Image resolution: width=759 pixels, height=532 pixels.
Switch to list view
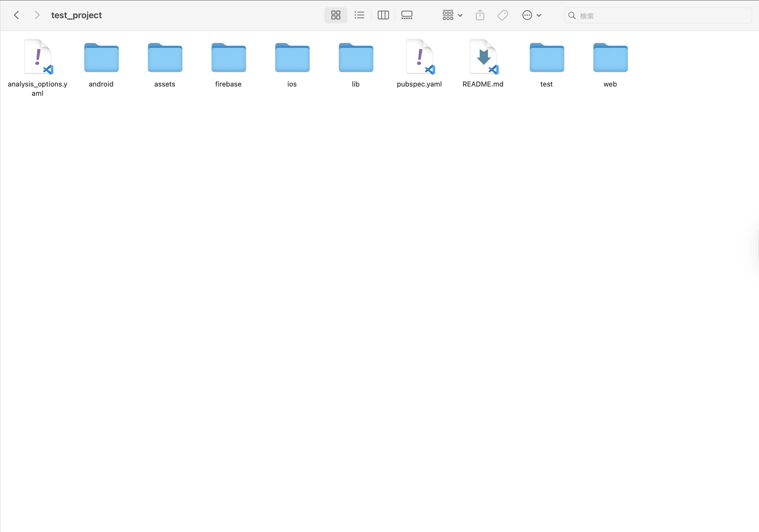(359, 15)
